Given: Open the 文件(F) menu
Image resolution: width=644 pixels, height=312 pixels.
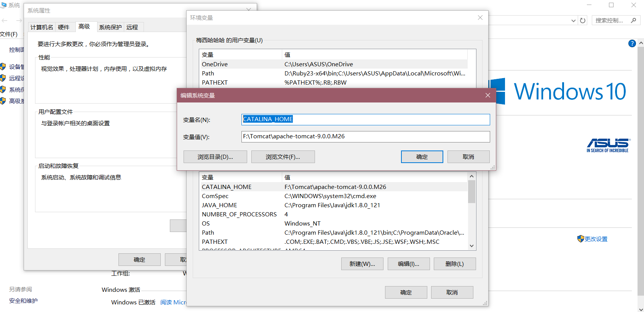Looking at the screenshot, I should click(9, 34).
